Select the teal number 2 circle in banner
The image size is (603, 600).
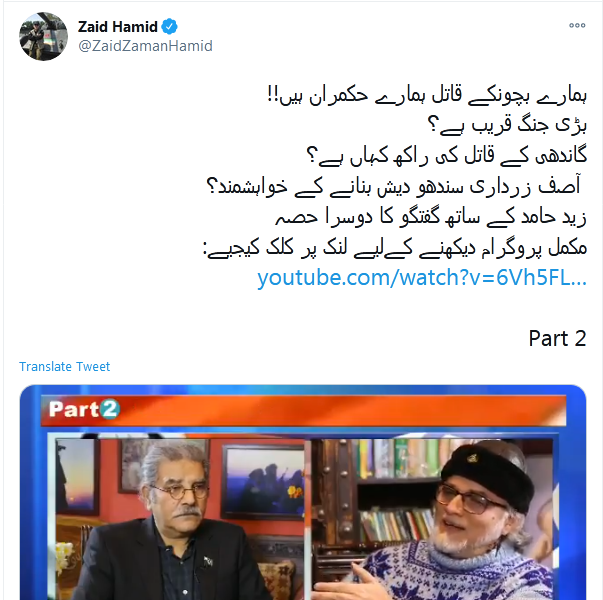tap(109, 409)
